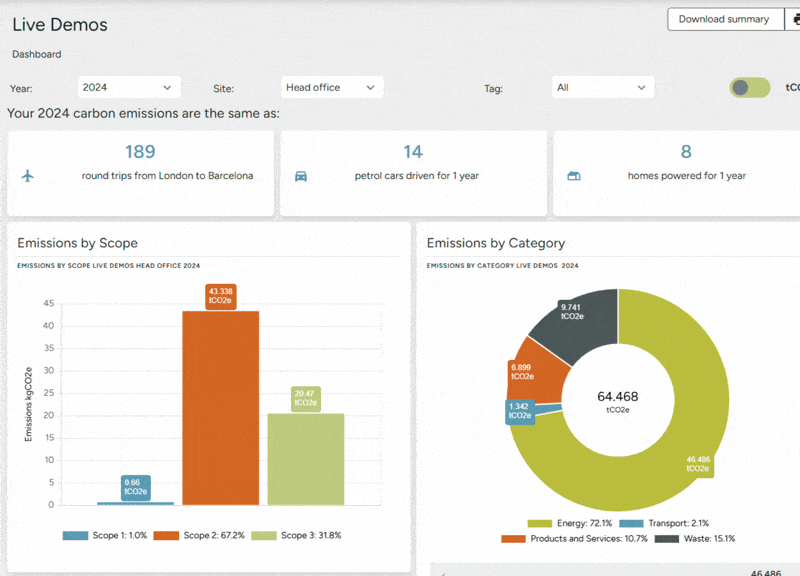Click the 20.47 tCO2e bar label
The image size is (800, 576).
306,398
